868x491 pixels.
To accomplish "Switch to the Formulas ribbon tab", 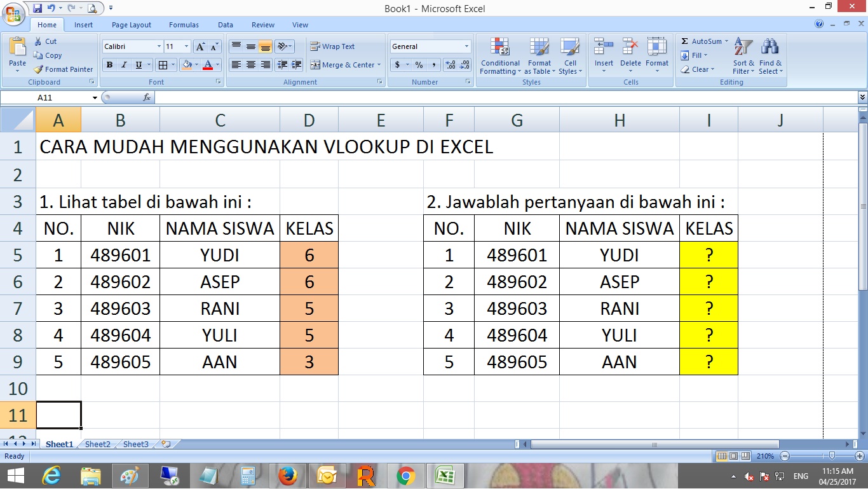I will click(184, 24).
